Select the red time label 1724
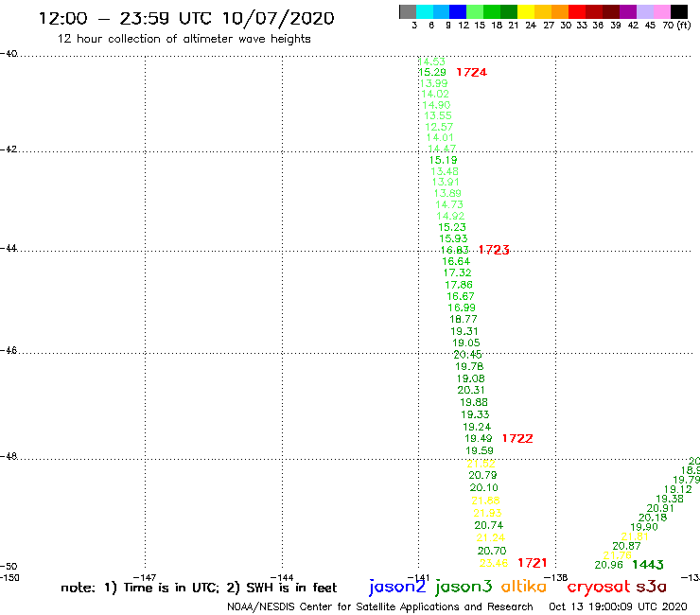 [x=471, y=72]
